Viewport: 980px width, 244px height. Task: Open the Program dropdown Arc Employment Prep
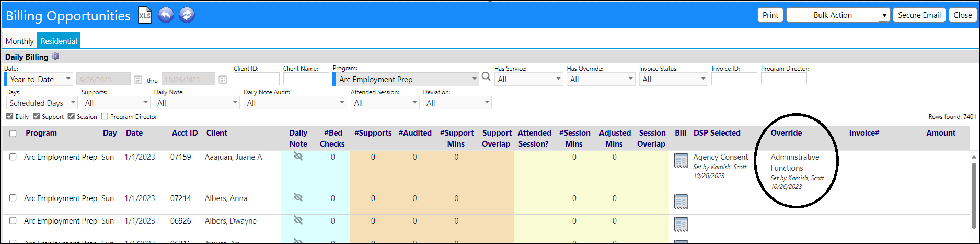tap(406, 79)
